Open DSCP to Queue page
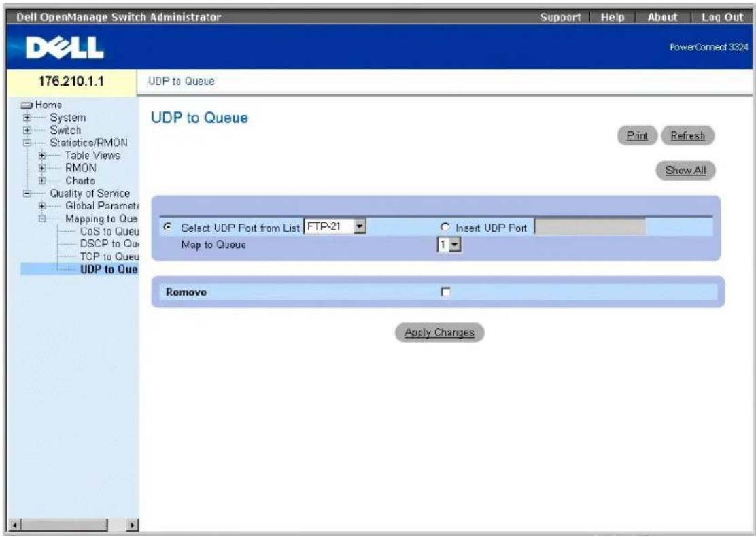Viewport: 756px width, 537px height. [109, 244]
